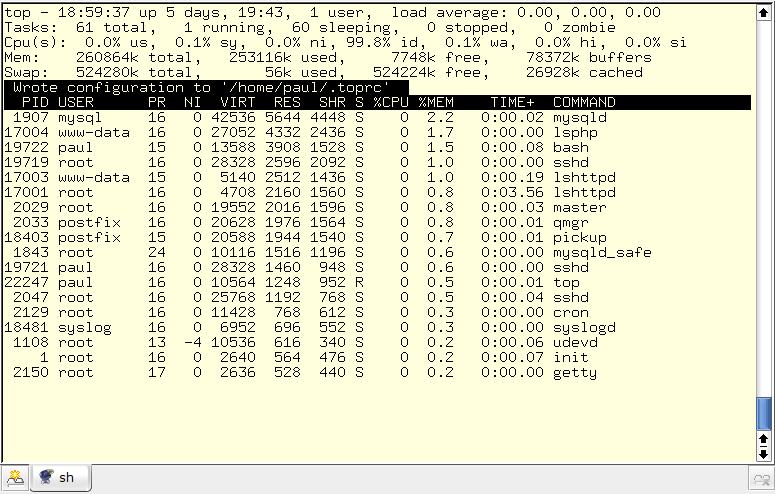Click the qmgr command entry

[x=571, y=223]
